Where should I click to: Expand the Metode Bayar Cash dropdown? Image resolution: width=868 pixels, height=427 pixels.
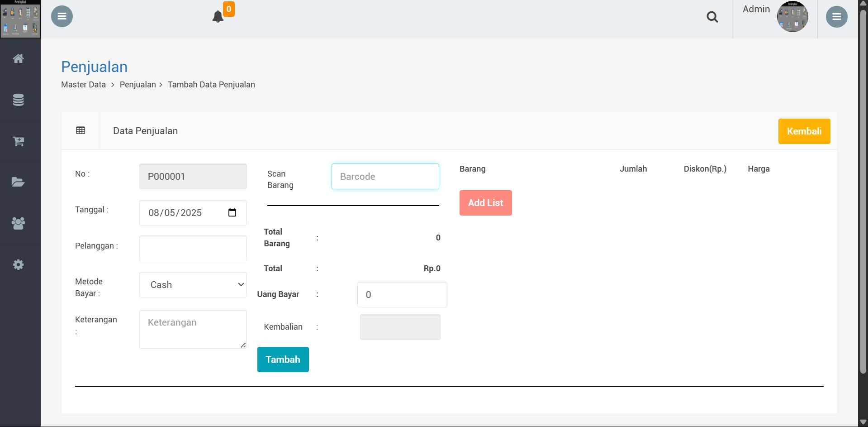[193, 285]
